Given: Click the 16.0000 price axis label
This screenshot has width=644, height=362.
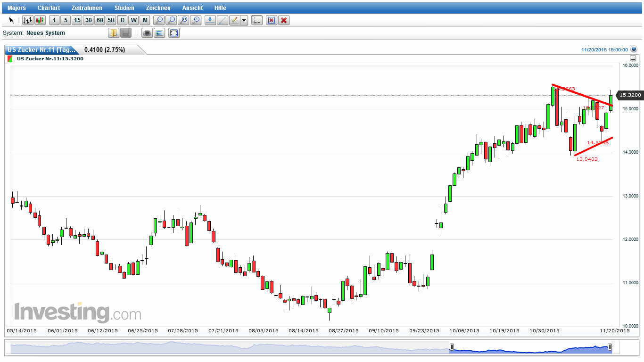Looking at the screenshot, I should [x=630, y=66].
